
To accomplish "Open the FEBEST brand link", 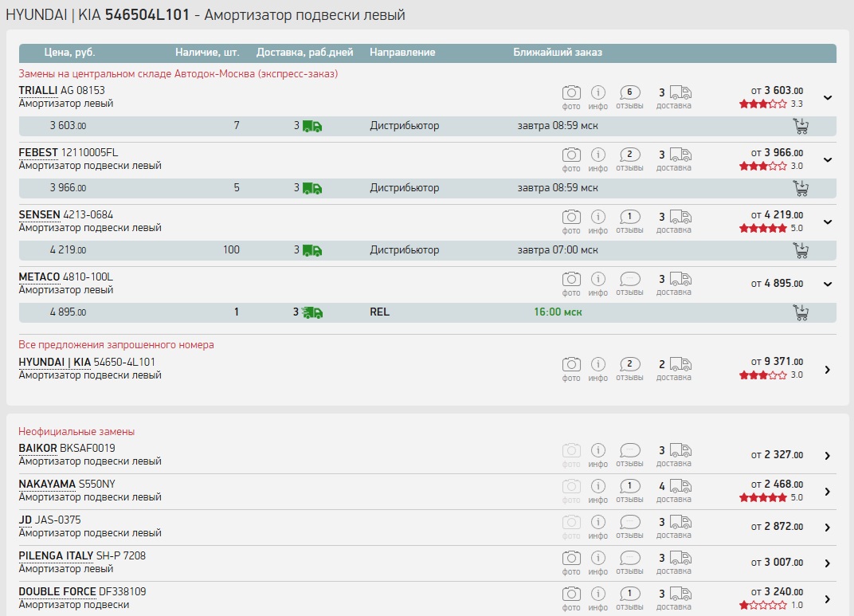I will (x=38, y=152).
